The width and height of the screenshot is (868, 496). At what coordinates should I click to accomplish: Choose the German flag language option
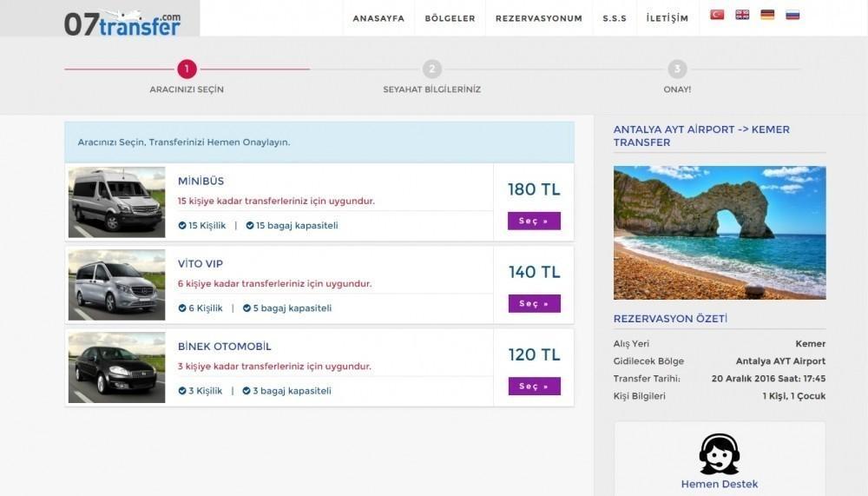coord(767,15)
